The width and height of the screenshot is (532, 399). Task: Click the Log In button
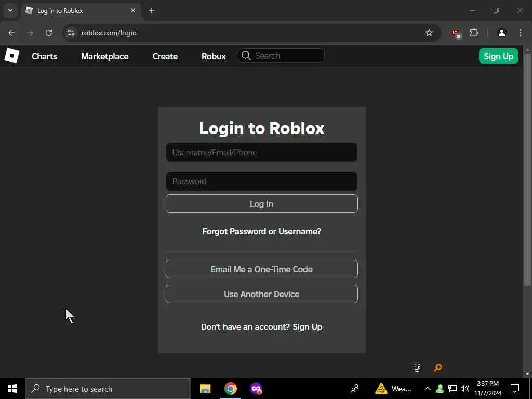coord(262,204)
